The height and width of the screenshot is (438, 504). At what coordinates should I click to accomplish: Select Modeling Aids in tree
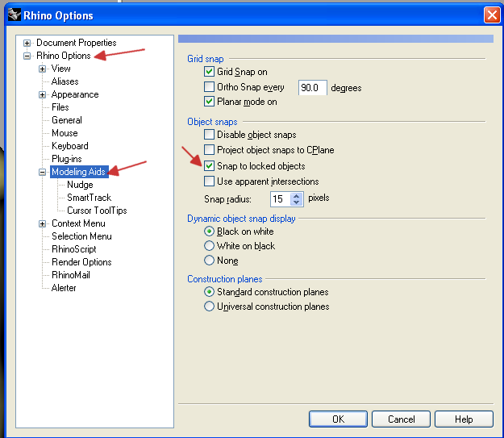[x=78, y=172]
